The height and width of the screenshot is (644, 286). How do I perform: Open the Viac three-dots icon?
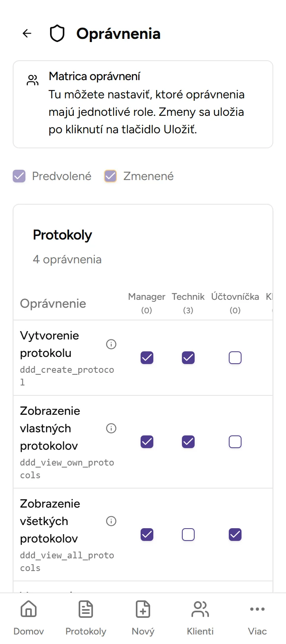tap(257, 609)
